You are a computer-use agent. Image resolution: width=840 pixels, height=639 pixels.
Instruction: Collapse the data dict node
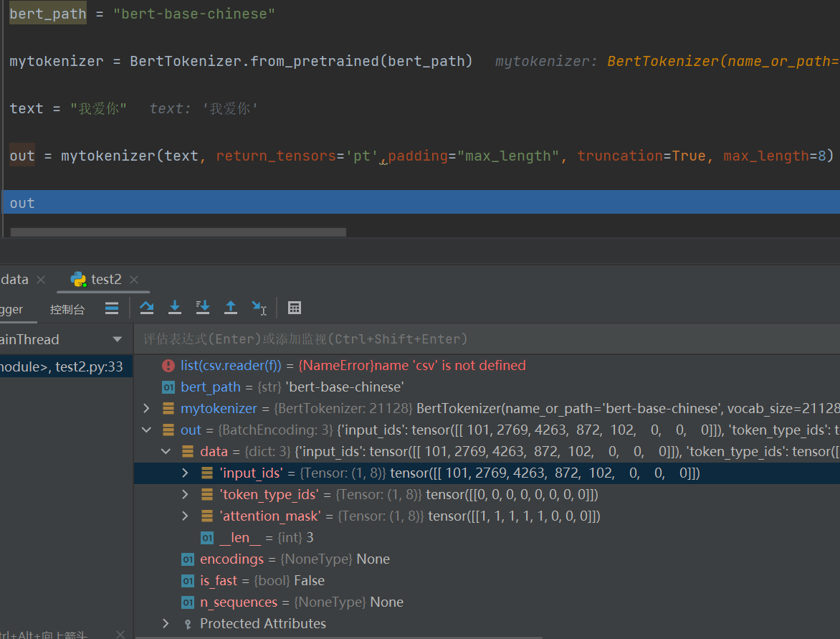tap(166, 451)
